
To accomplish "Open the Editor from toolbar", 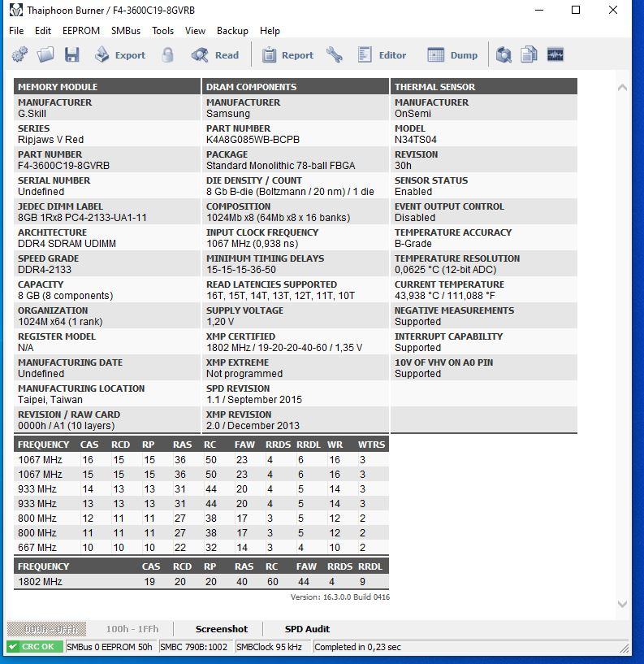I will pos(381,55).
